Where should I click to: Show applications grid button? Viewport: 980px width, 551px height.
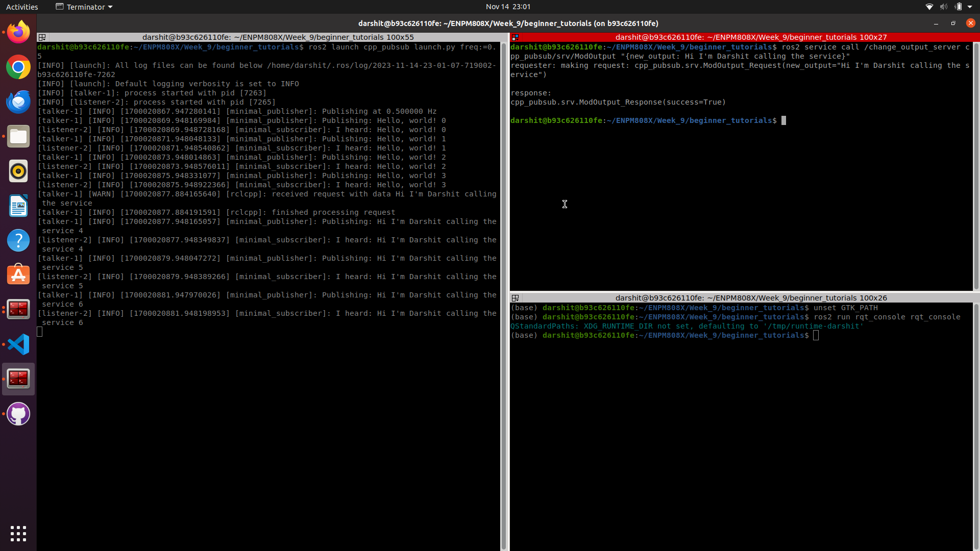pyautogui.click(x=18, y=534)
